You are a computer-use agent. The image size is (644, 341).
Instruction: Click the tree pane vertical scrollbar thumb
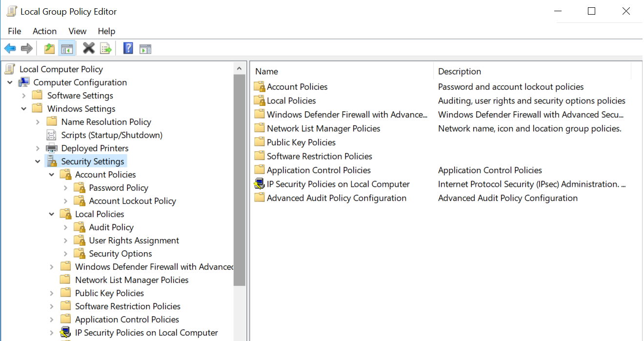pos(239,180)
